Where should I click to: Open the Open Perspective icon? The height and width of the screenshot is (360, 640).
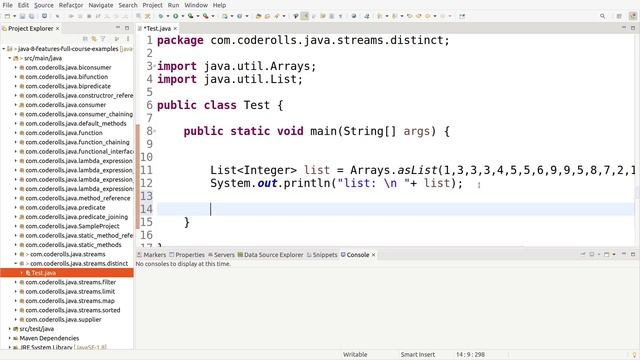(x=619, y=16)
